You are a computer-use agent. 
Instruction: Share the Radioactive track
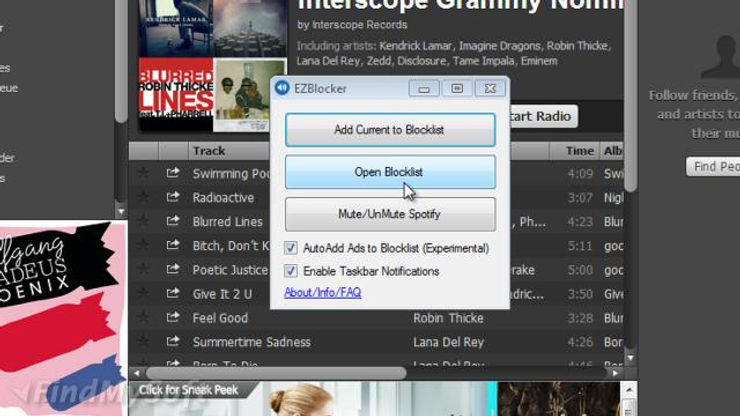[173, 197]
